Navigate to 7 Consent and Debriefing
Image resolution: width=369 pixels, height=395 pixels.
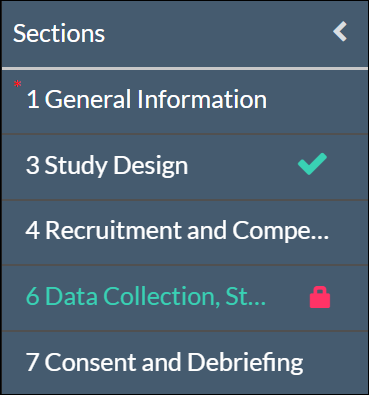click(x=185, y=363)
